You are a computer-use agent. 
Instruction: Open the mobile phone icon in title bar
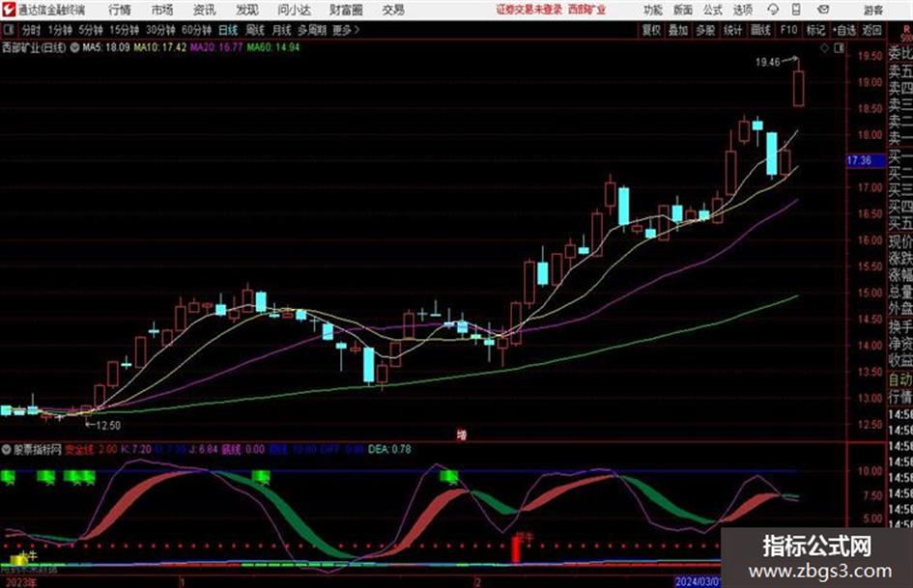click(796, 10)
